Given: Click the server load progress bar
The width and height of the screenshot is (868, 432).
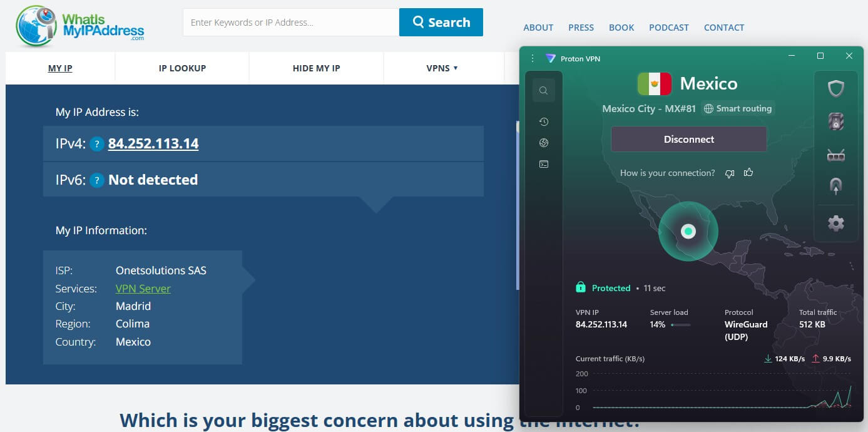Looking at the screenshot, I should (x=680, y=325).
